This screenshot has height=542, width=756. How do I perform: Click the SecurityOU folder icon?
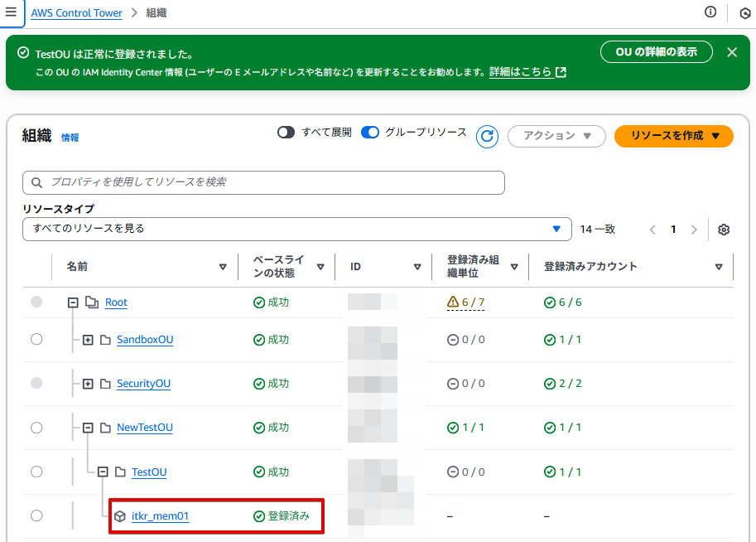pyautogui.click(x=105, y=384)
